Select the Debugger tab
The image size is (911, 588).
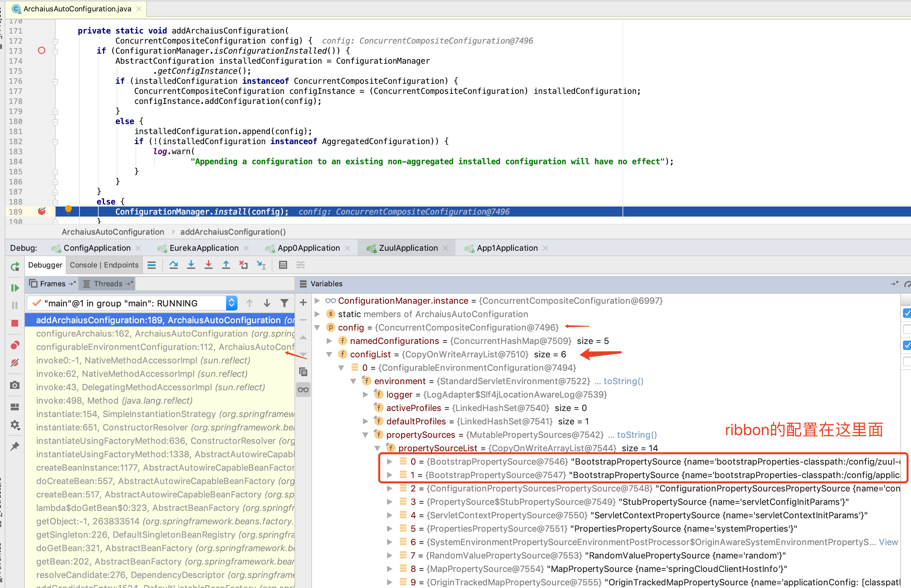(45, 265)
